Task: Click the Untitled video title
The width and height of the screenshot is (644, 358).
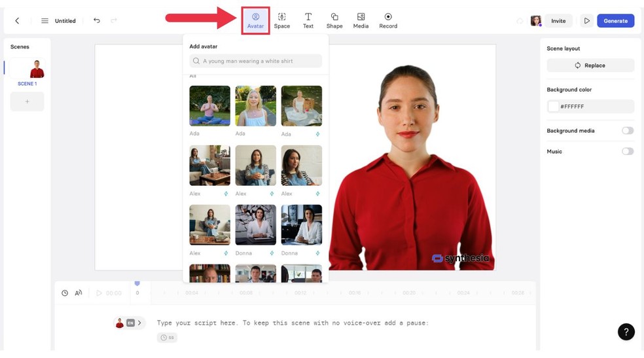Action: 65,21
